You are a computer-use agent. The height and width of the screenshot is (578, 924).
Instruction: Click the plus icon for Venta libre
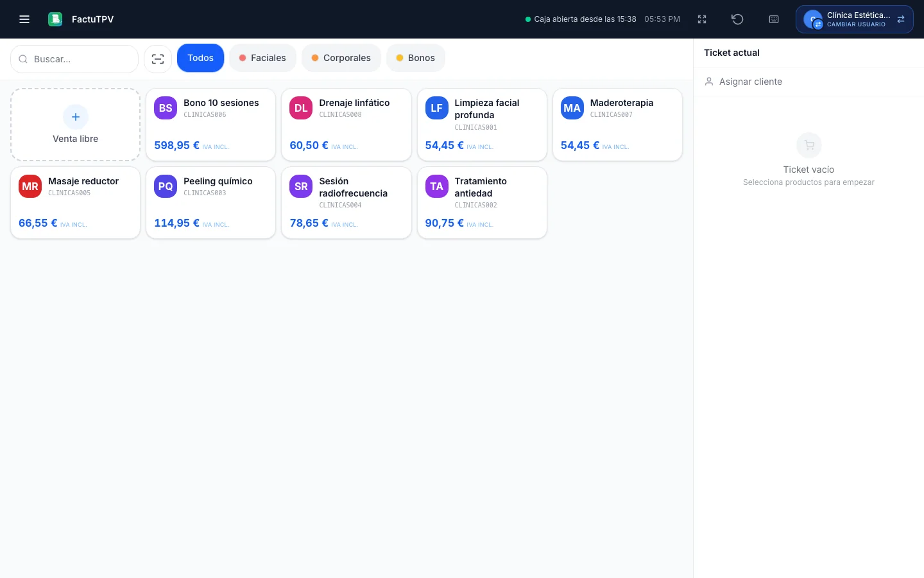coord(76,117)
